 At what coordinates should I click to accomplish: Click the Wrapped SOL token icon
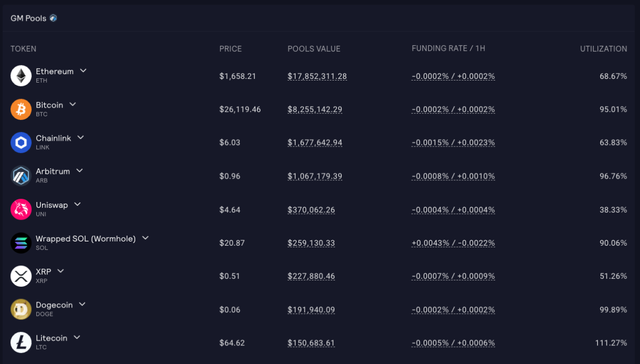[20, 242]
